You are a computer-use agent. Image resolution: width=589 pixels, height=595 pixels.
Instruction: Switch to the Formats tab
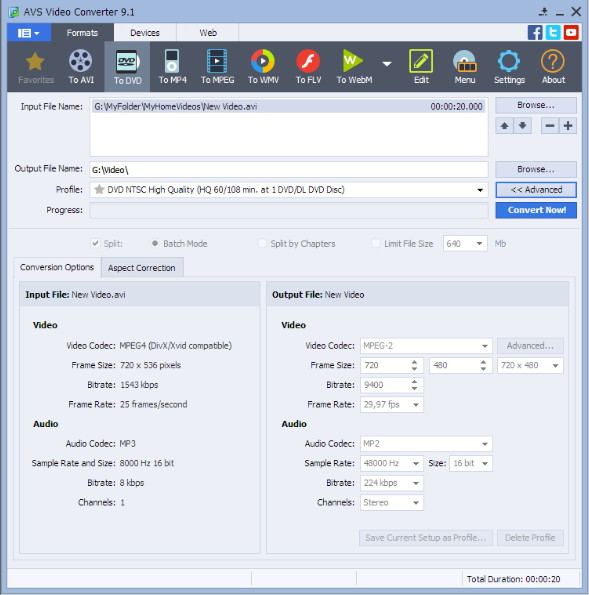(x=82, y=33)
